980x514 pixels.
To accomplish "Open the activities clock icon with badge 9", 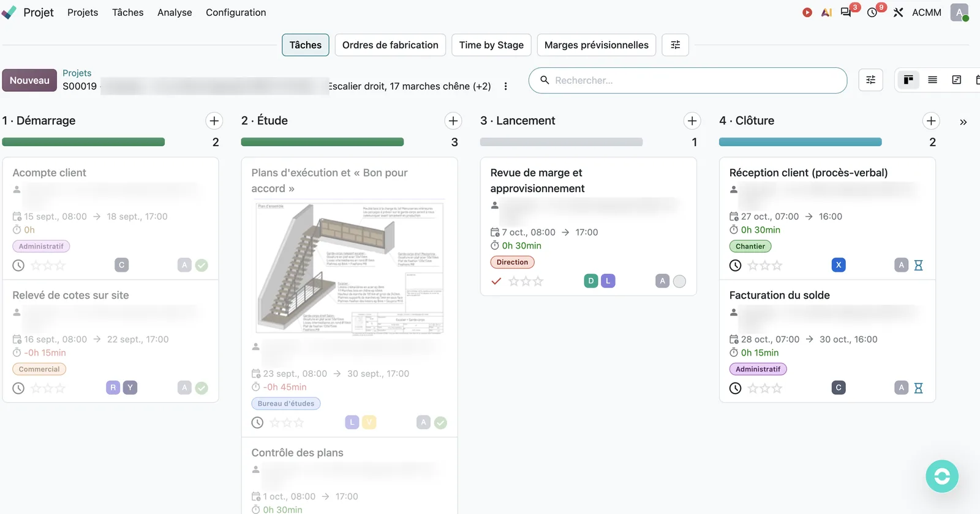I will pos(872,12).
